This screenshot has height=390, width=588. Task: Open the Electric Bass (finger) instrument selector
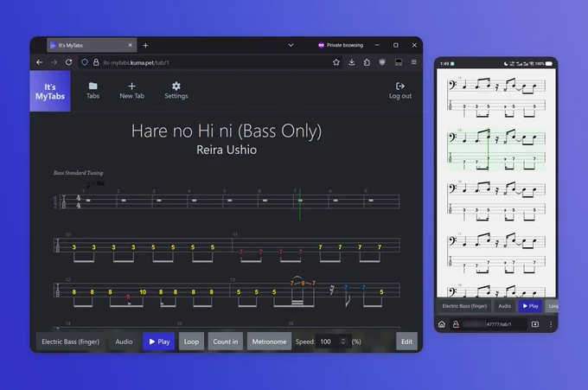tap(71, 342)
